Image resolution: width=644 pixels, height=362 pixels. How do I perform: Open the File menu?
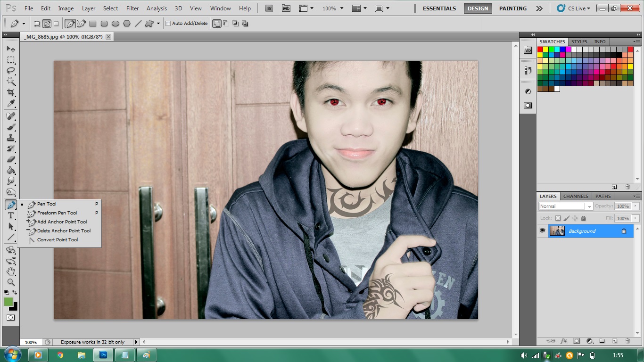[29, 8]
